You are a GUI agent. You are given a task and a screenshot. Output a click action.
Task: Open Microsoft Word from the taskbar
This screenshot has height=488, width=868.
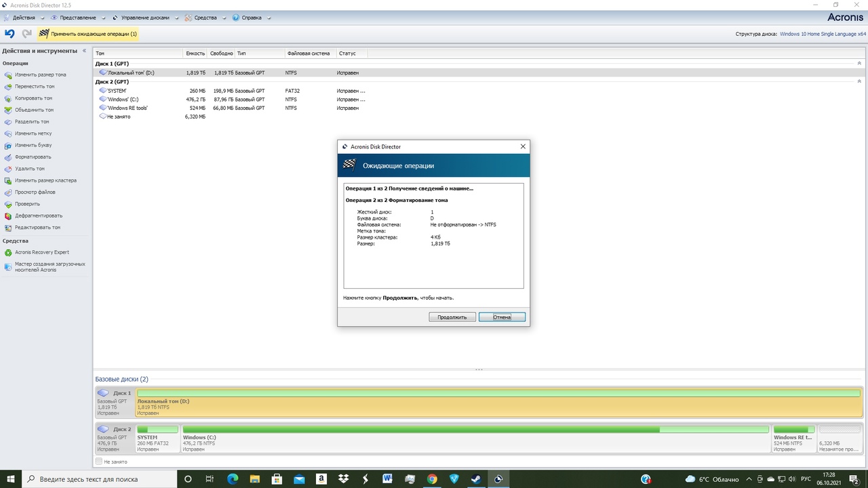(387, 479)
